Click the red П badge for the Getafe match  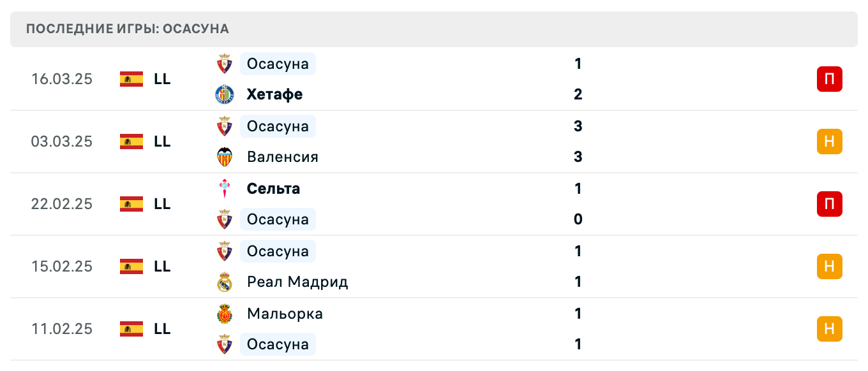(830, 79)
